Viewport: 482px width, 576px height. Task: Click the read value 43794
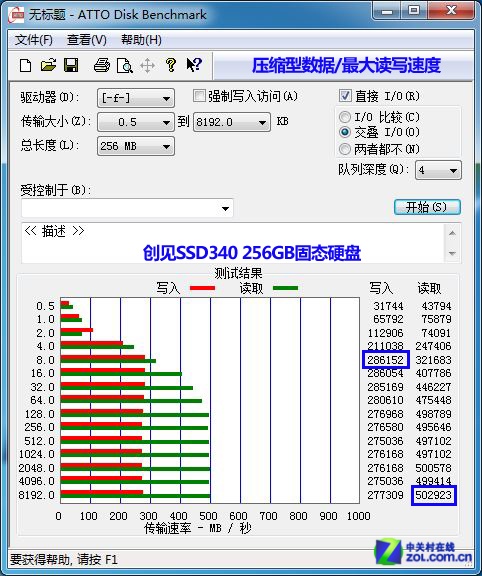coord(436,306)
